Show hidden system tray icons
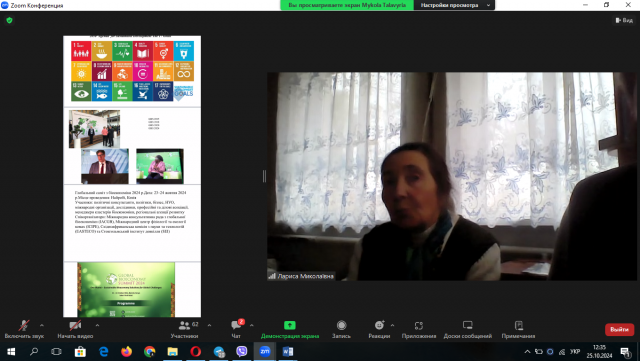Image resolution: width=640 pixels, height=361 pixels. pos(527,352)
